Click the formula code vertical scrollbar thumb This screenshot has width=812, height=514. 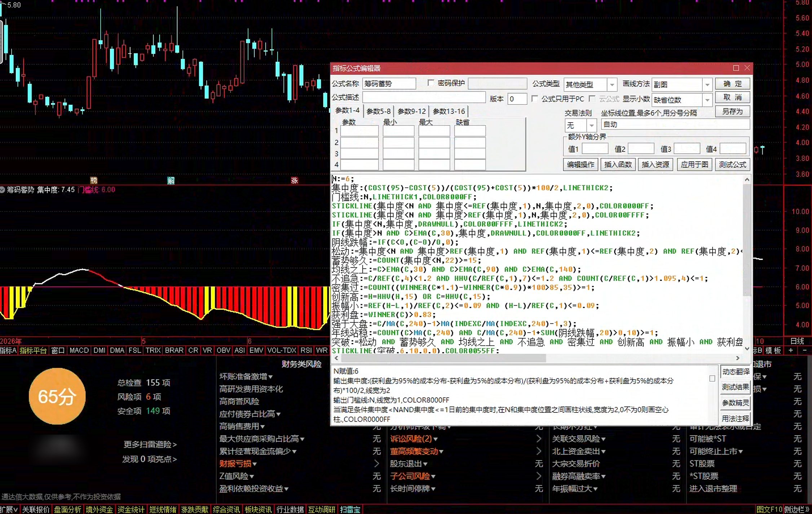pos(747,239)
